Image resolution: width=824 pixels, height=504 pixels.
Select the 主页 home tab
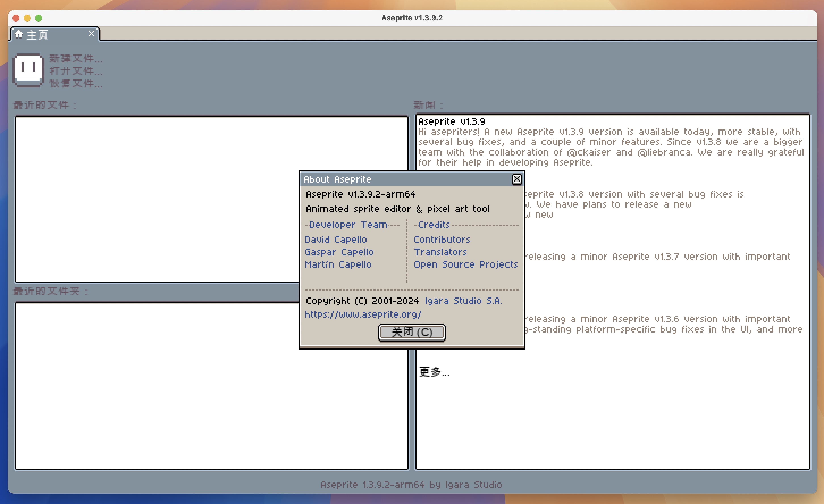[55, 34]
